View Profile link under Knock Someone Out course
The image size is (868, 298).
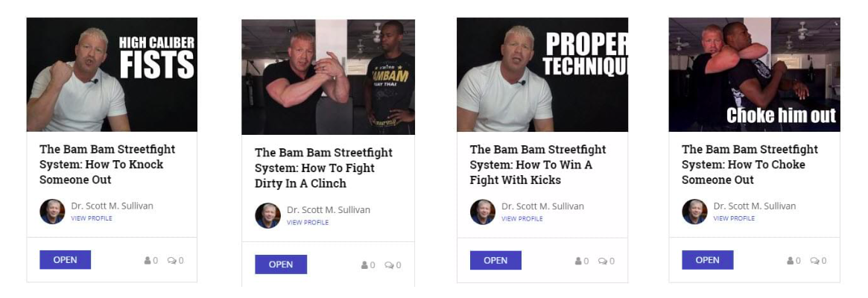pyautogui.click(x=92, y=218)
